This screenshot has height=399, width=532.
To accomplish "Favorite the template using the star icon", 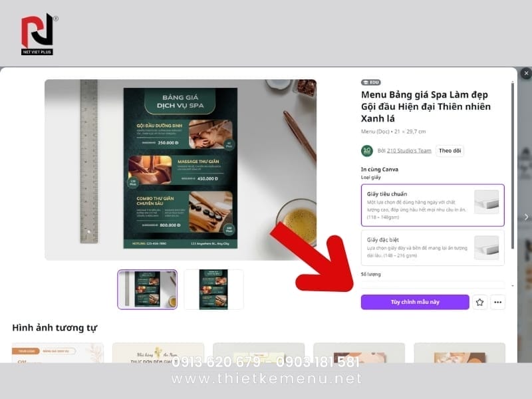I will coord(479,302).
